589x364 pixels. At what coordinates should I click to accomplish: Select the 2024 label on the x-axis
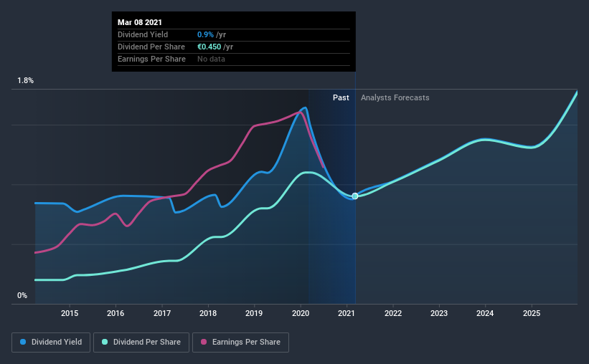click(x=485, y=313)
